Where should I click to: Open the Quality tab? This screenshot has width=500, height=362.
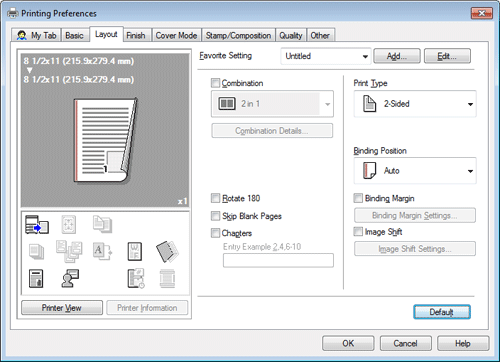point(291,35)
